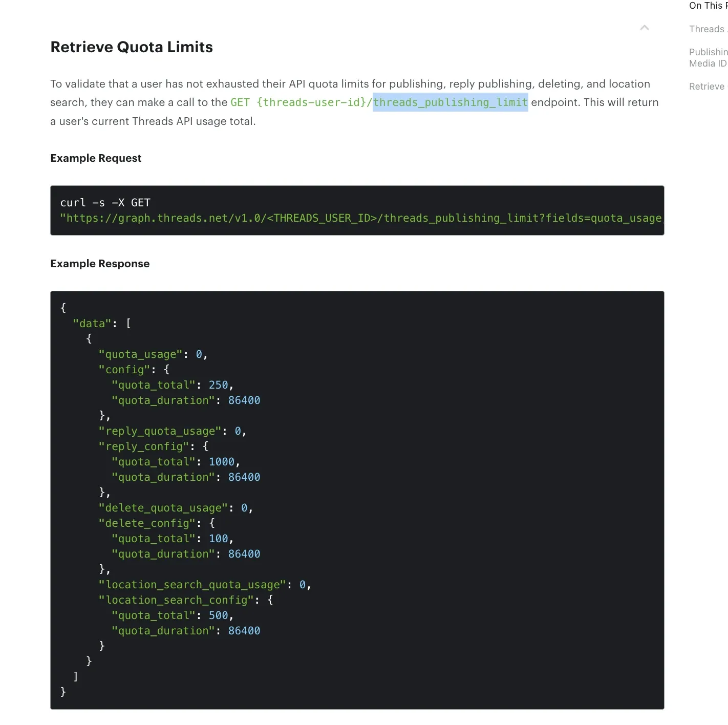
Task: Click "delete_quota_usage" line
Action: click(x=176, y=508)
